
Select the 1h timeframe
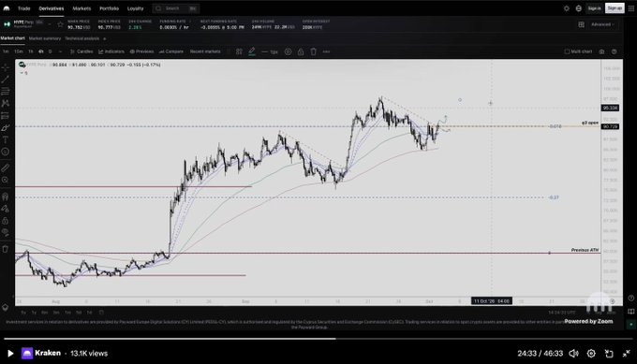tap(31, 51)
